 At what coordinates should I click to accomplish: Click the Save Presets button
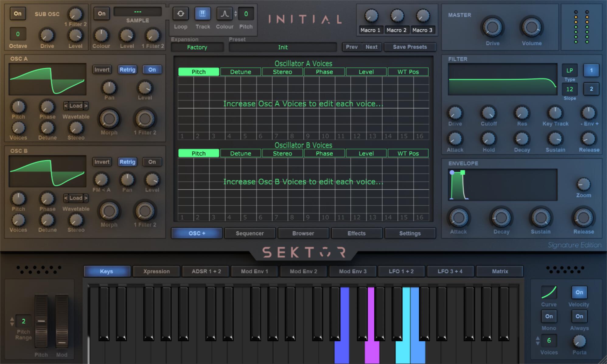click(410, 47)
